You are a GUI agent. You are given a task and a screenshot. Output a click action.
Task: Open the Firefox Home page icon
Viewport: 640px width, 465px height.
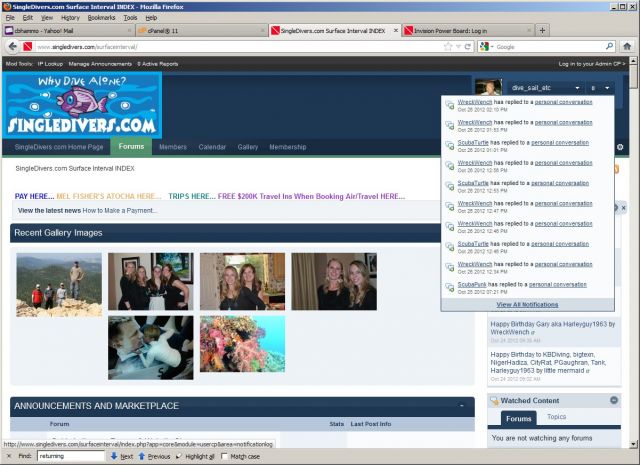627,47
